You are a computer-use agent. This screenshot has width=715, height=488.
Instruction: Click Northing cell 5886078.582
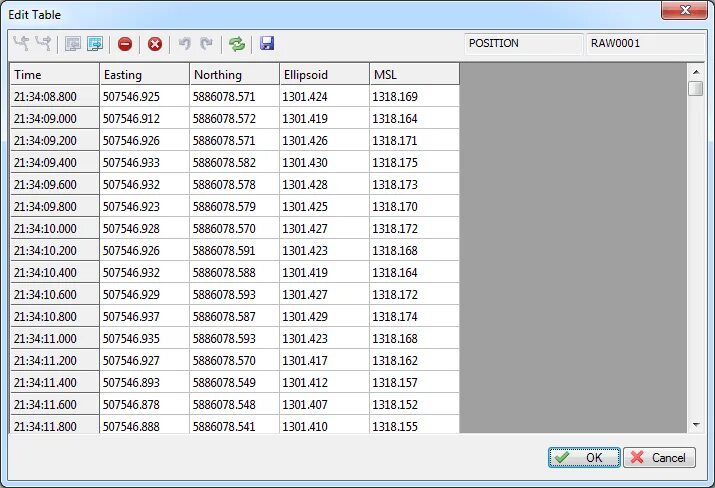pyautogui.click(x=234, y=162)
